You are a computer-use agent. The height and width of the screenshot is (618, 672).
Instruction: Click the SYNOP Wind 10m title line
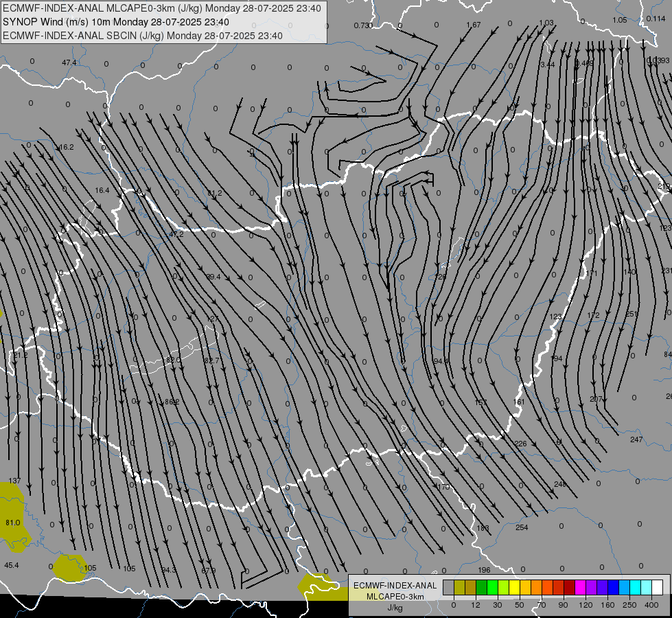(116, 22)
